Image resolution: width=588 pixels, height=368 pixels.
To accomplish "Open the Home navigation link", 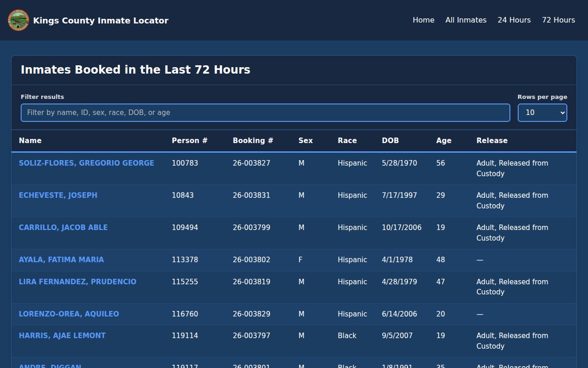I will point(424,20).
